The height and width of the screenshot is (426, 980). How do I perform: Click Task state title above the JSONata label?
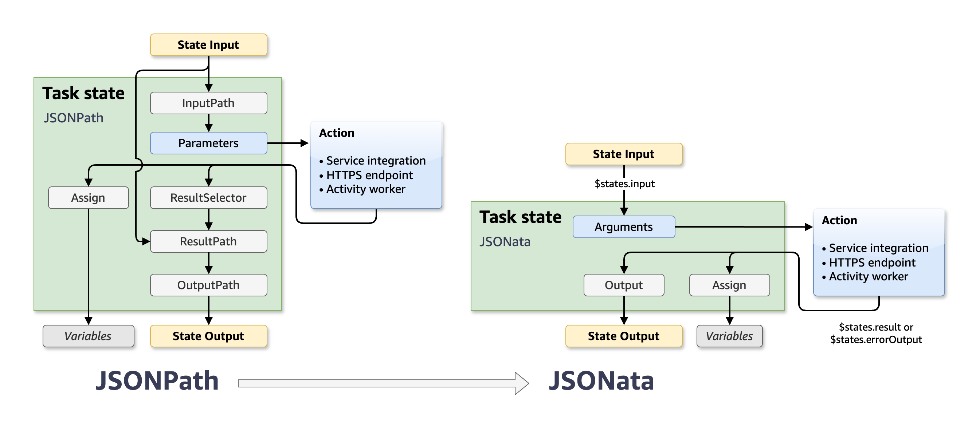[521, 217]
